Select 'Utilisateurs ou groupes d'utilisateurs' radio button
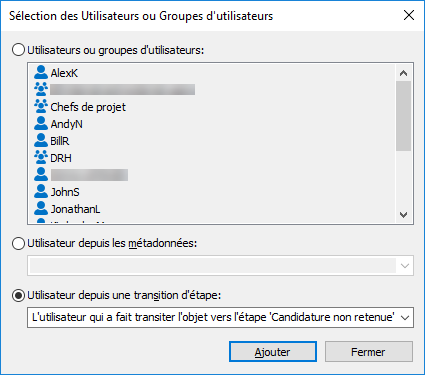This screenshot has width=425, height=375. click(x=18, y=50)
